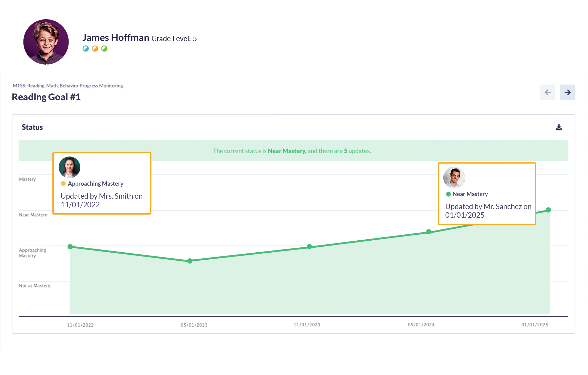Select the 11/01/2022 data point
Viewport: 588px width, 375px height.
(x=70, y=247)
